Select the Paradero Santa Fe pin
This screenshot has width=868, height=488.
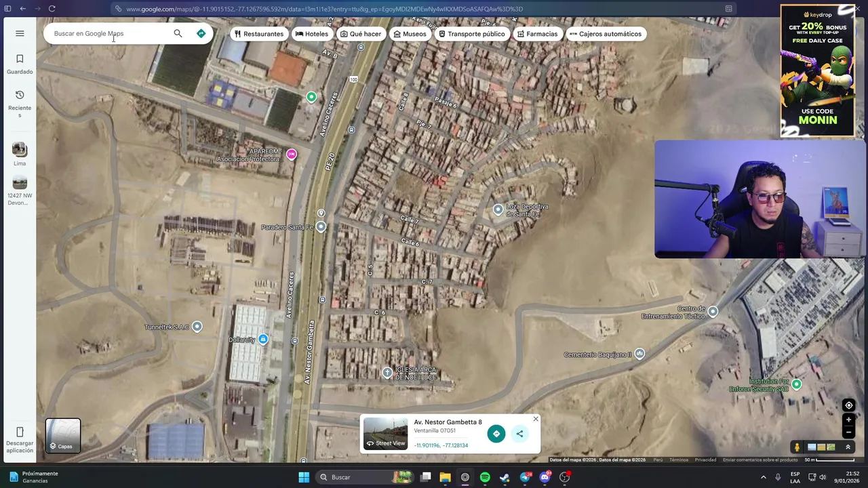pyautogui.click(x=321, y=227)
